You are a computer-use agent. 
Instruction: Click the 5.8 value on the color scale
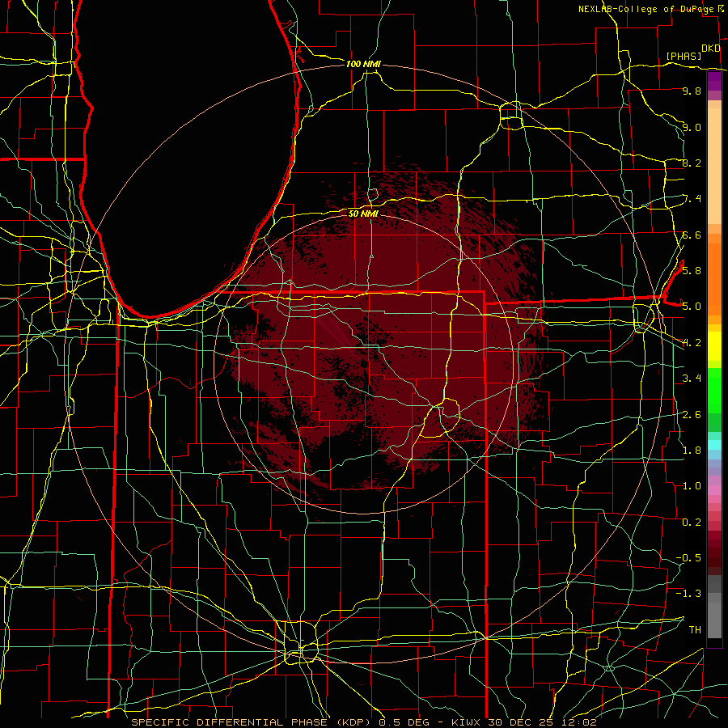pyautogui.click(x=692, y=270)
